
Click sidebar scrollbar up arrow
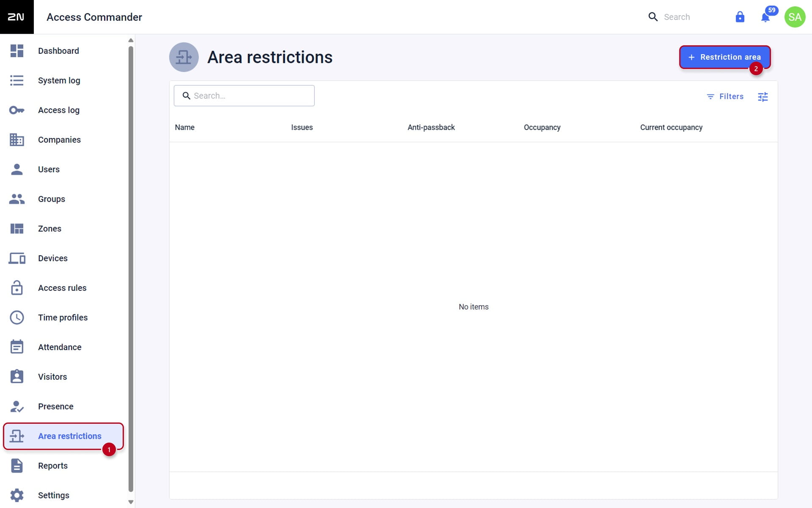tap(131, 40)
